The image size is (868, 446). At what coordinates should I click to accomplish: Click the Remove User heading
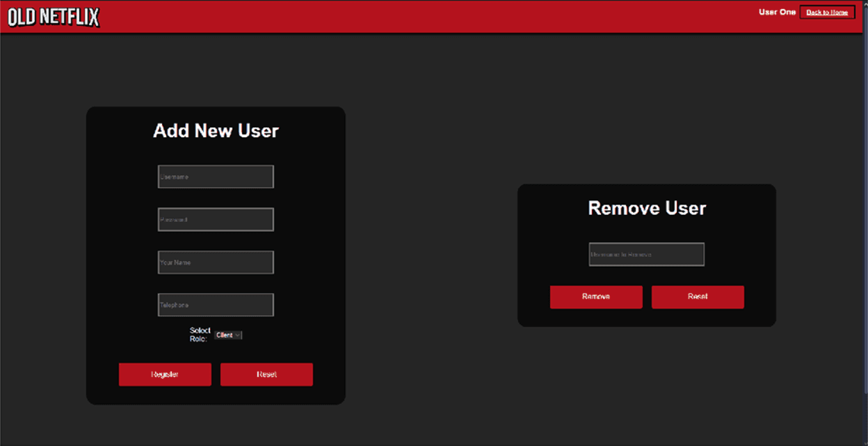(x=647, y=208)
